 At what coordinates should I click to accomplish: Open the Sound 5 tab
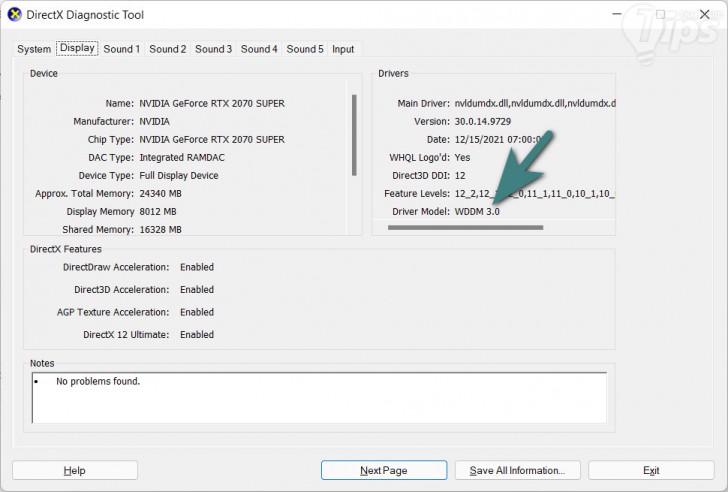[x=305, y=49]
